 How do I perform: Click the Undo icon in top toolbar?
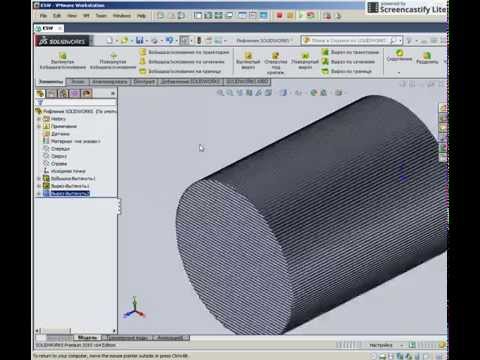pos(169,40)
